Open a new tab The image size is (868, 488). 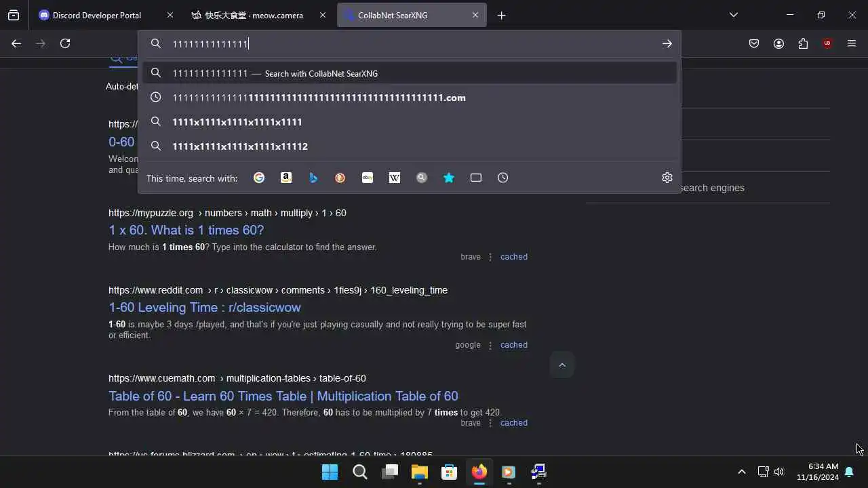coord(502,15)
